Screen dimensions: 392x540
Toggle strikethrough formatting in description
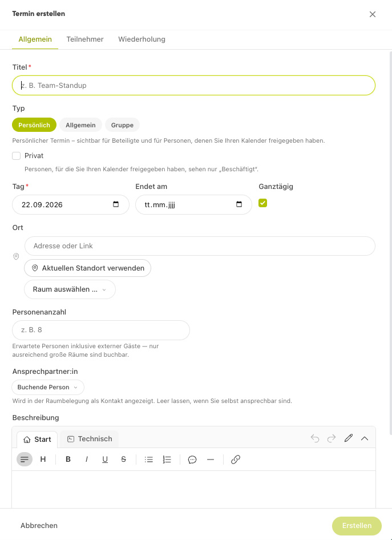tap(124, 459)
